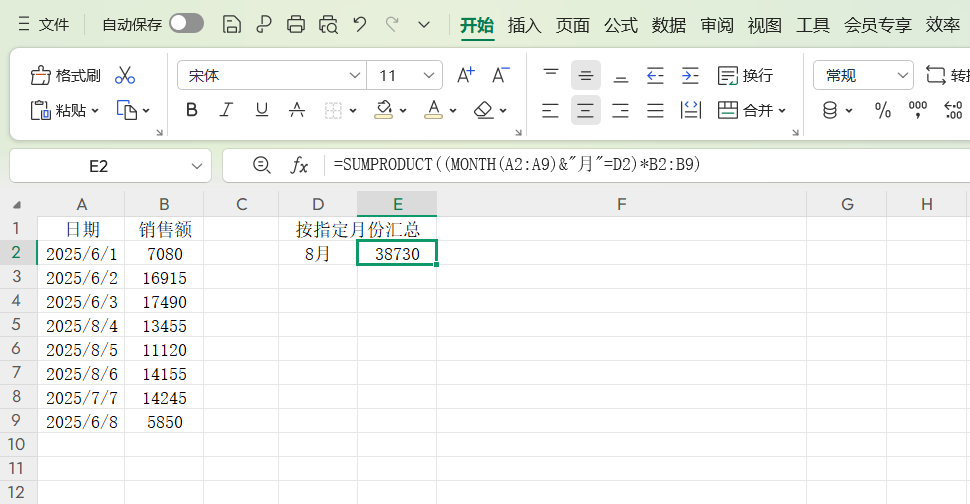Open the 常规 number format dropdown
Screen dimensions: 970x504
(903, 76)
